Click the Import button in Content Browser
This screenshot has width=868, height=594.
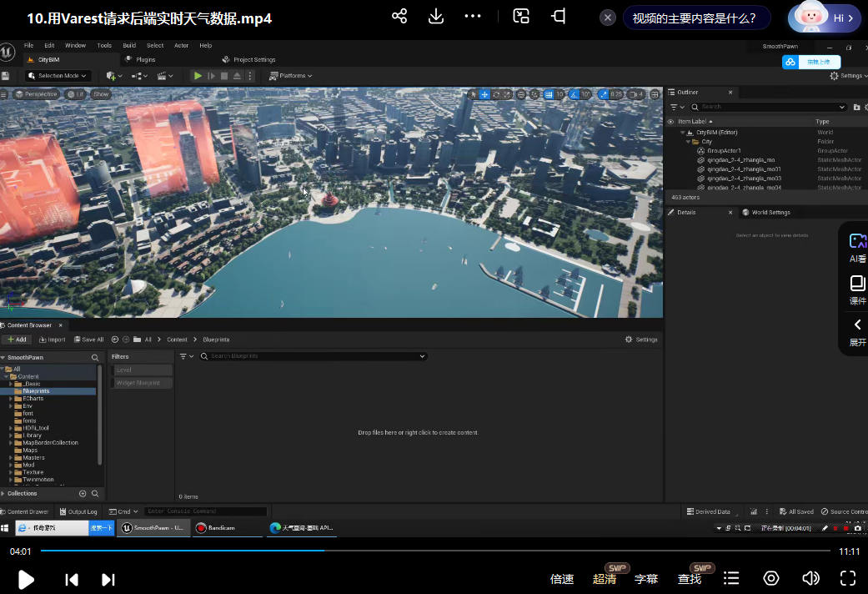tap(53, 340)
